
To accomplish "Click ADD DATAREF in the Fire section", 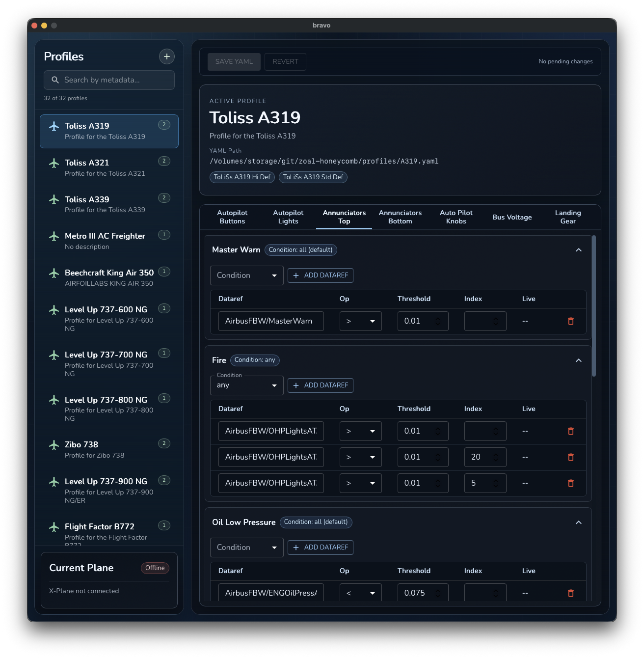I will [320, 385].
